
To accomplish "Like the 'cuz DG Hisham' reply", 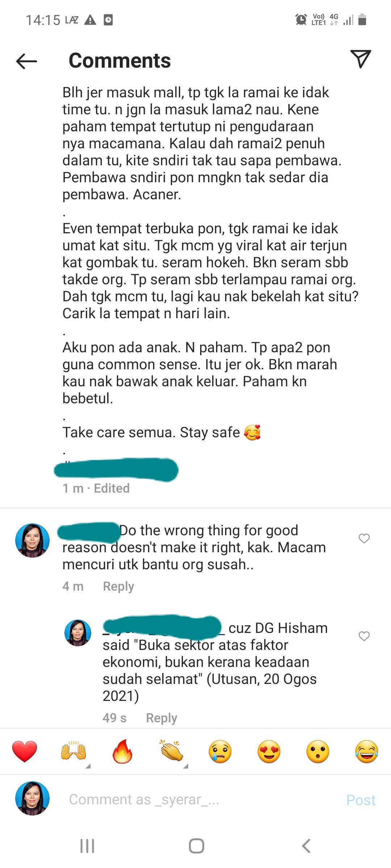I will tap(364, 636).
